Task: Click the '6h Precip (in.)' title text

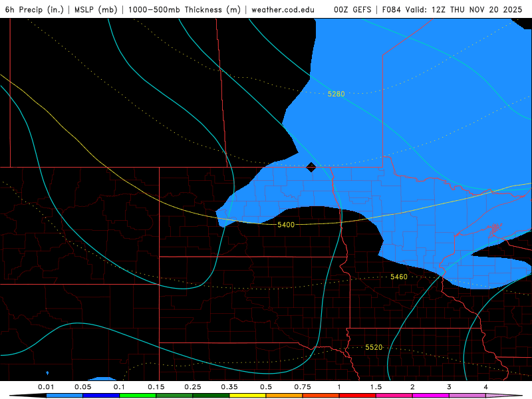Action: [x=35, y=9]
